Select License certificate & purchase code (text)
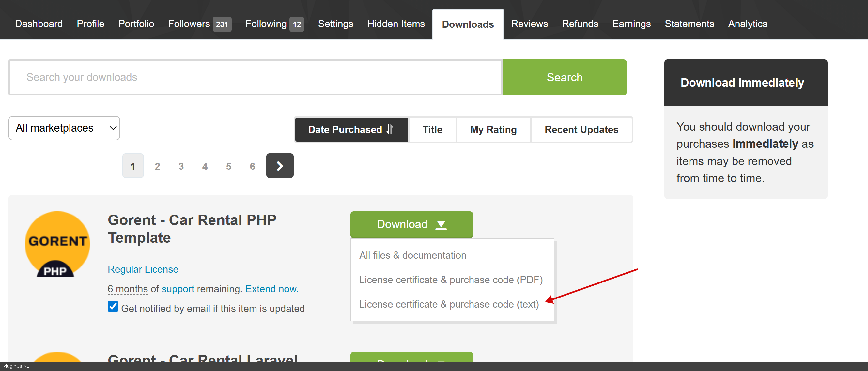 448,304
